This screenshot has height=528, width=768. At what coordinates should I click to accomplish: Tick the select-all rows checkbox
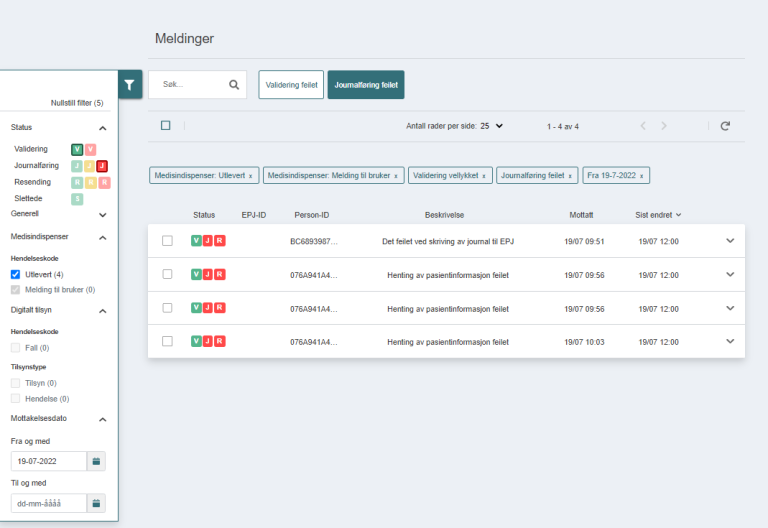pyautogui.click(x=166, y=126)
